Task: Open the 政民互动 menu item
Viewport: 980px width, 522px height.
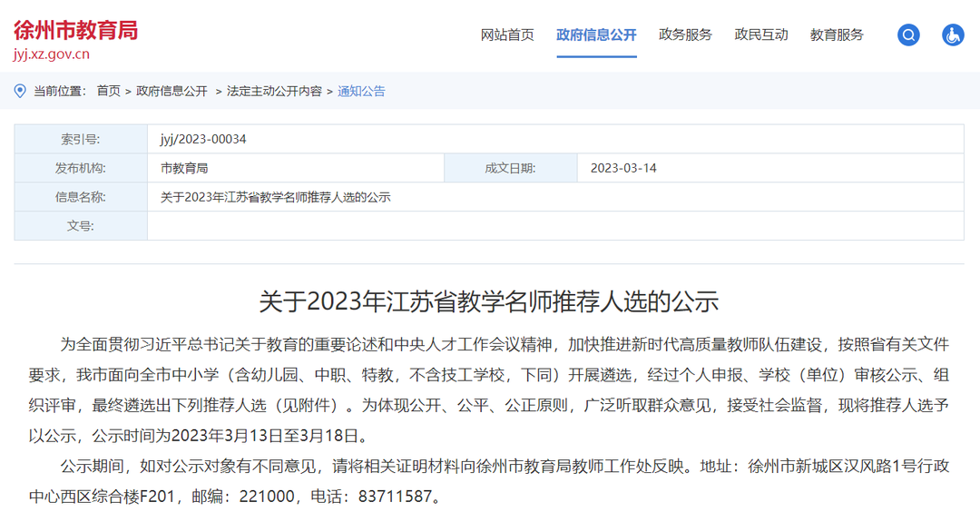Action: coord(760,35)
